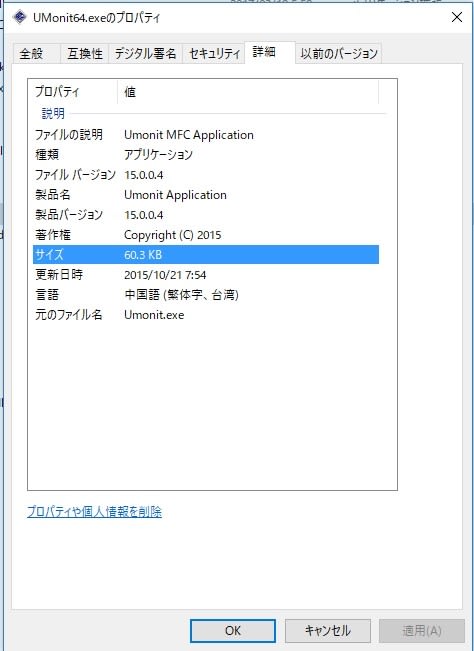Switch to the セキュリティ tab
474x651 pixels.
(x=214, y=54)
